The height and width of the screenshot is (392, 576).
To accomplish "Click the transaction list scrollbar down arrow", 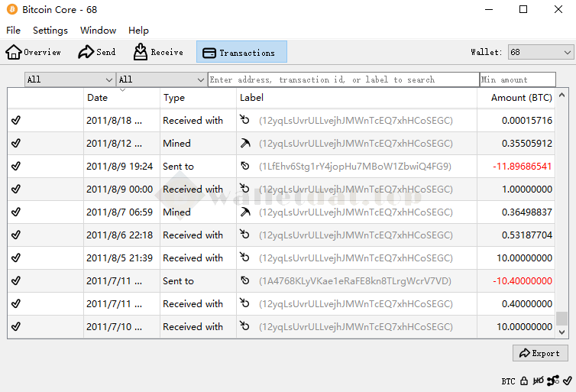I will [562, 332].
